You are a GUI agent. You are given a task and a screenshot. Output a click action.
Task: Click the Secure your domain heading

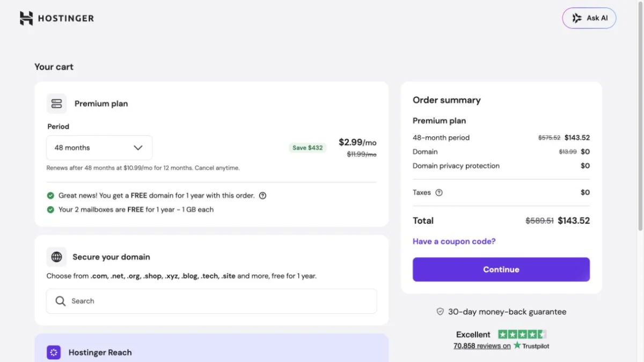pyautogui.click(x=111, y=257)
